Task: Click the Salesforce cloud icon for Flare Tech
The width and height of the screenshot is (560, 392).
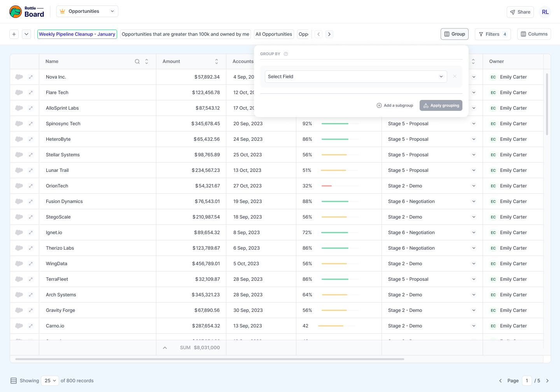Action: click(19, 93)
